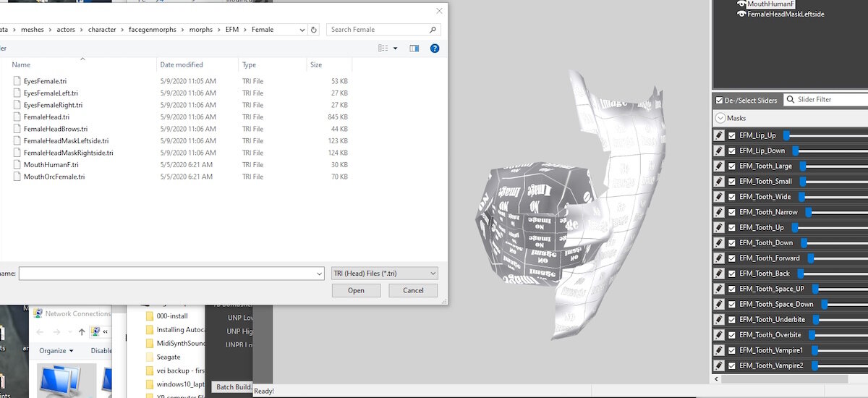Uncheck the EFM_Lip_Down slider checkbox

pyautogui.click(x=732, y=151)
